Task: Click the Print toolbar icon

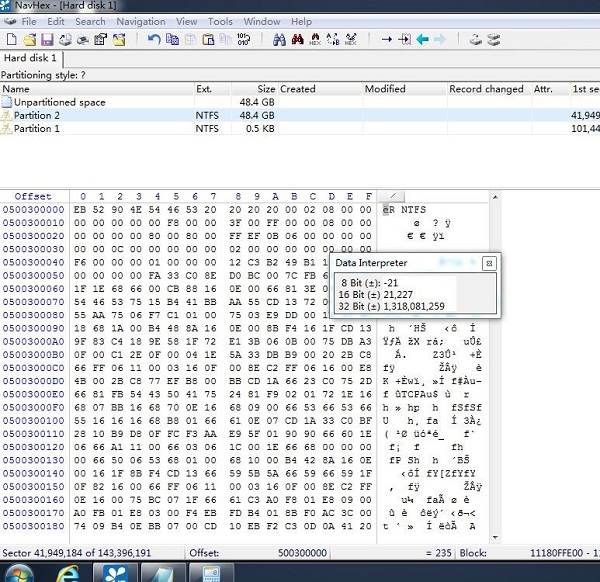Action: tap(83, 40)
